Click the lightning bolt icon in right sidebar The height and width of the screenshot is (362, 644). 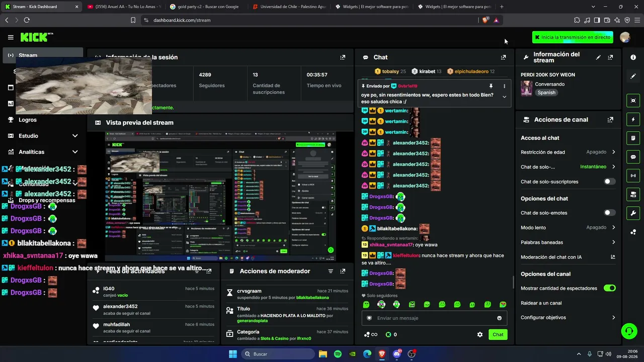click(633, 120)
